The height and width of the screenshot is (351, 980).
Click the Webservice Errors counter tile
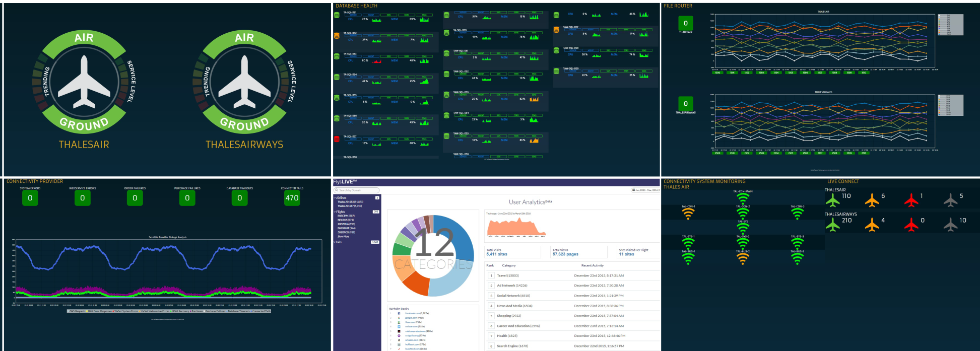(x=83, y=198)
